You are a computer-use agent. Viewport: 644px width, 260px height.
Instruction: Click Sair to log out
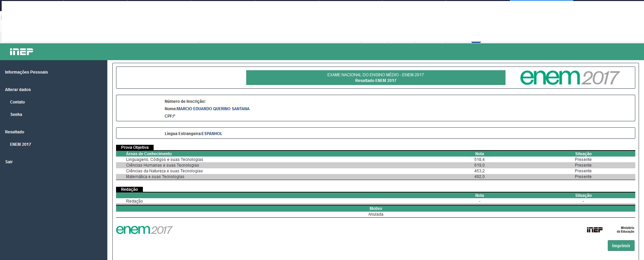coord(9,162)
